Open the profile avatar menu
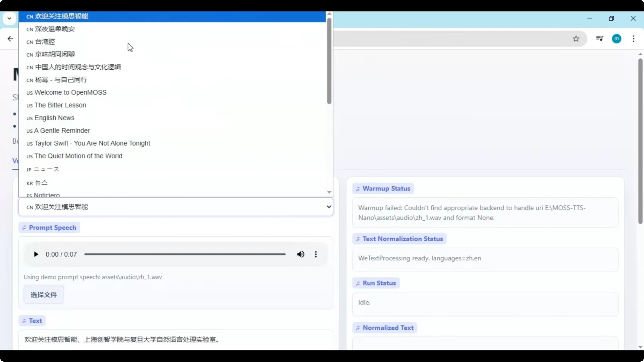This screenshot has height=362, width=644. point(616,39)
